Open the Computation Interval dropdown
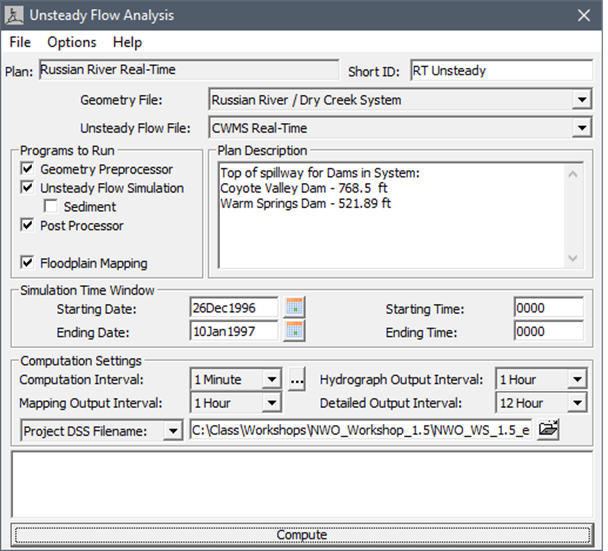The image size is (608, 551). (271, 379)
